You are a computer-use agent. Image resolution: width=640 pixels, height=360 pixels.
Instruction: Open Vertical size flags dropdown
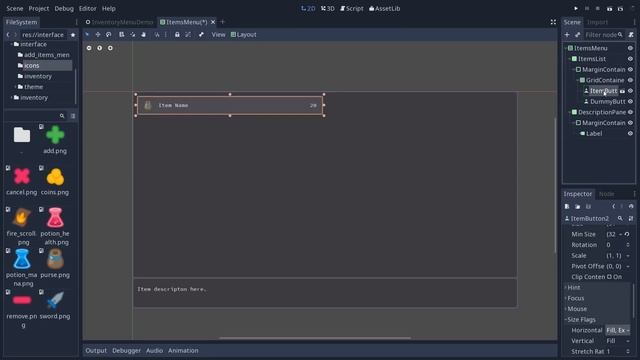618,341
